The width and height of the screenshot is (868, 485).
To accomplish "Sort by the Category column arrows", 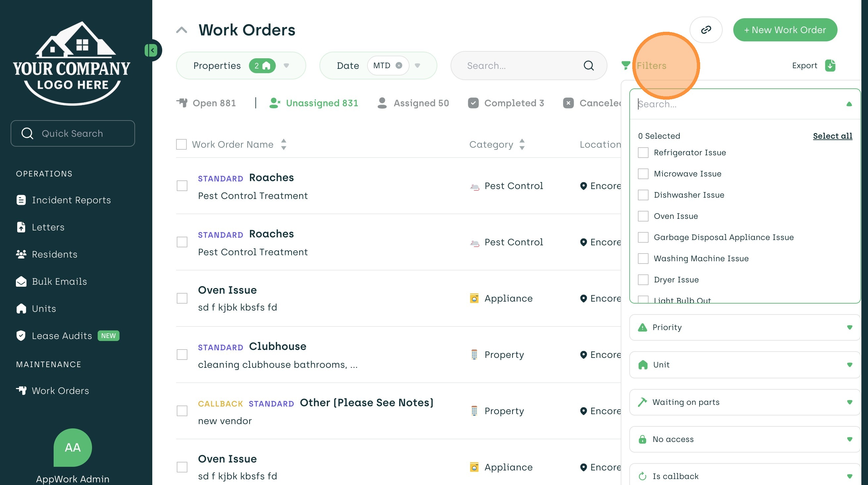I will 522,144.
